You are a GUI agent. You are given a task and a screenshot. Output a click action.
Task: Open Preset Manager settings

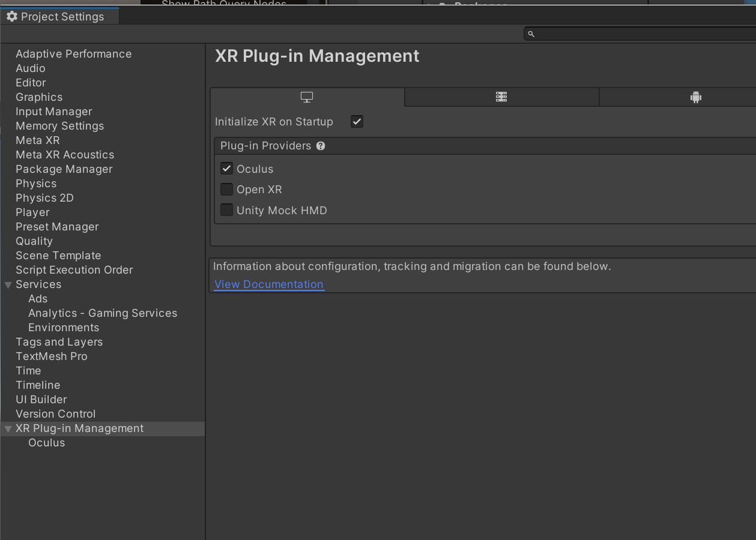57,227
